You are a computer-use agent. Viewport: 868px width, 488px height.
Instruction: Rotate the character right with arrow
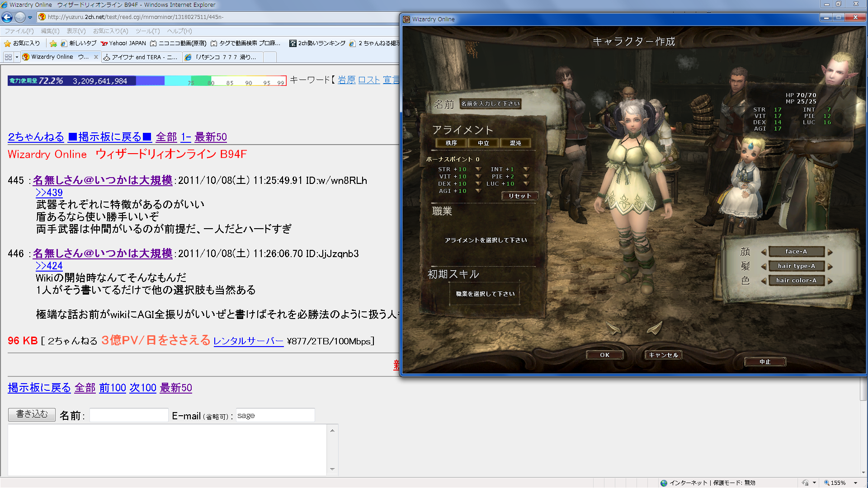655,328
